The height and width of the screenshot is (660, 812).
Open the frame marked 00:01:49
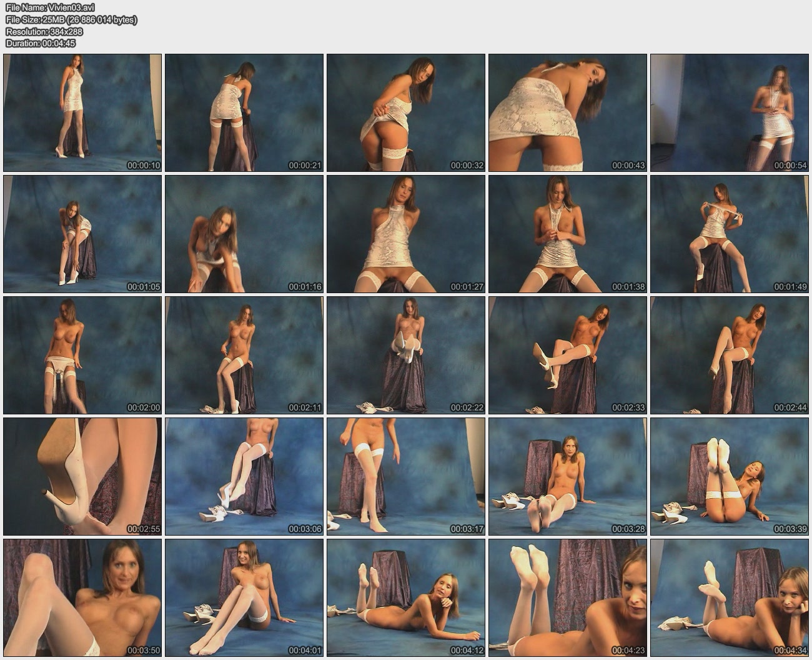(730, 234)
